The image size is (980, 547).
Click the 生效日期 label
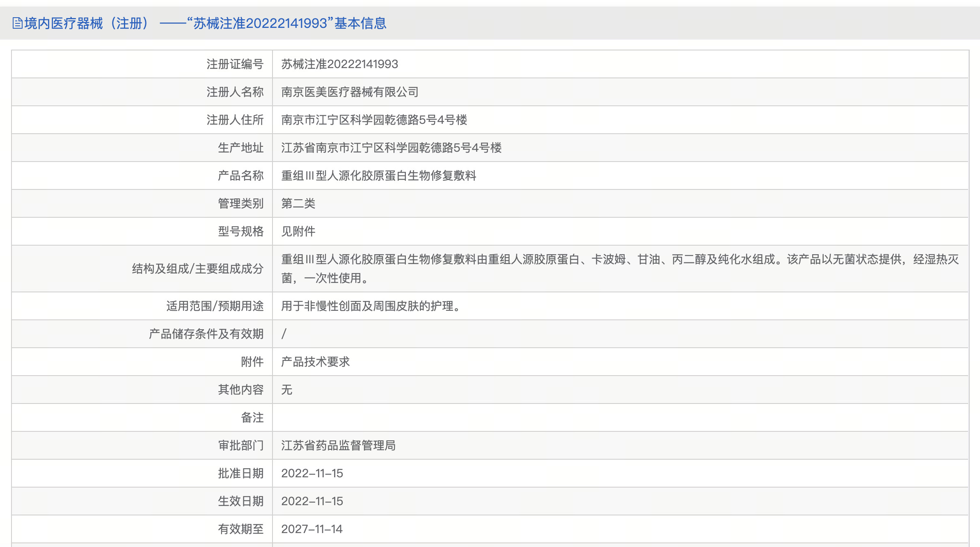240,501
